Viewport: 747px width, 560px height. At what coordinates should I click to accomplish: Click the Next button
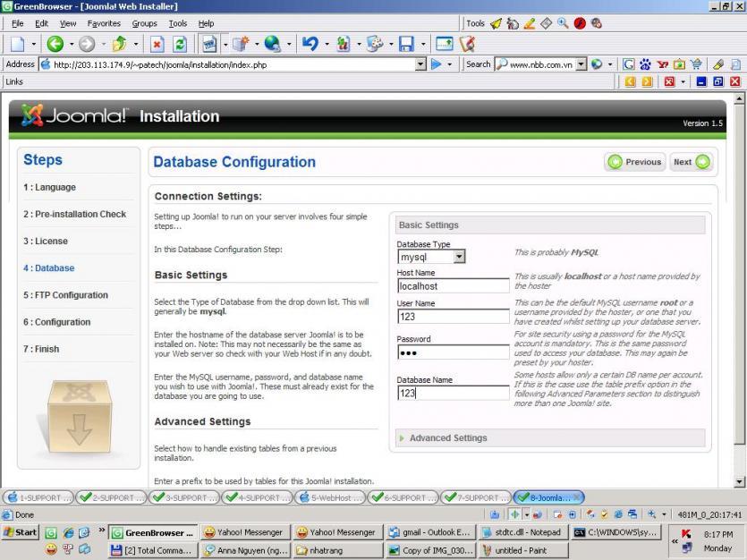[x=692, y=162]
